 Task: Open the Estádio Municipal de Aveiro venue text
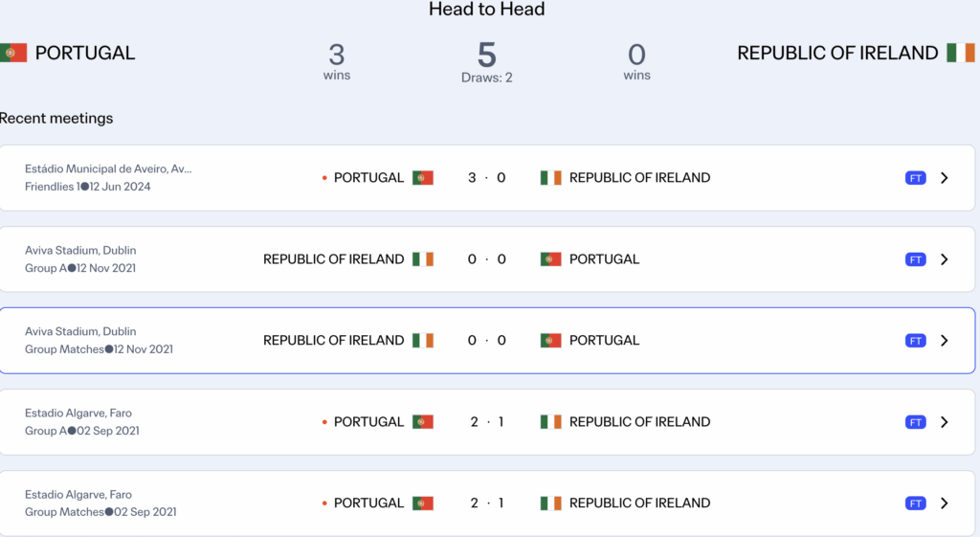(108, 168)
